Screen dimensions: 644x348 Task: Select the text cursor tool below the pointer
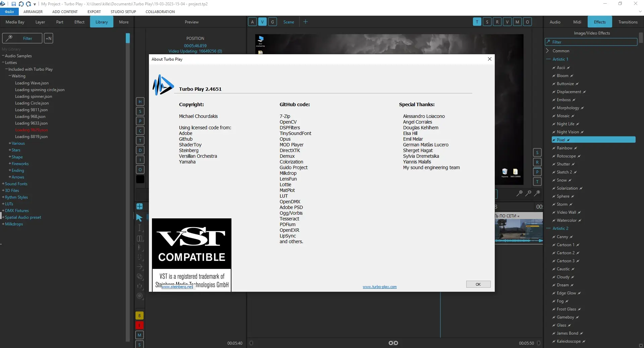coord(140,228)
